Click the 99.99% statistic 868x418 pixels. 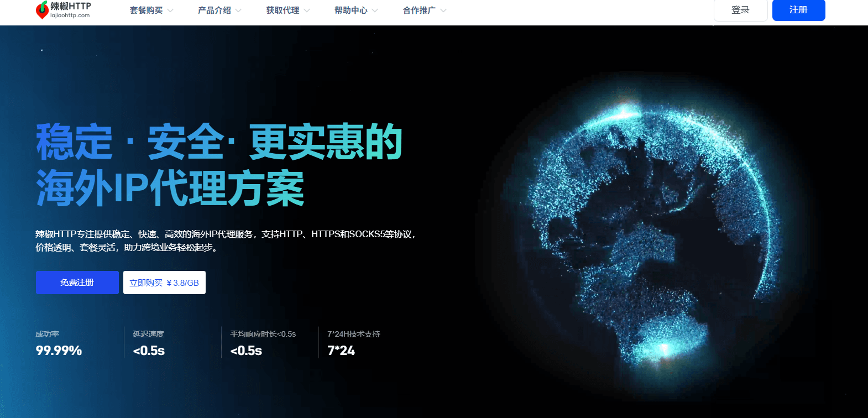pyautogui.click(x=59, y=351)
